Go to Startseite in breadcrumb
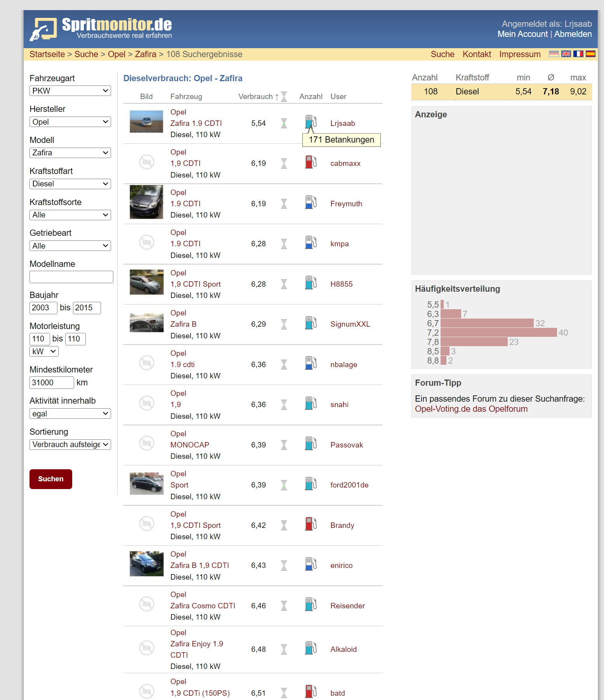 tap(47, 54)
